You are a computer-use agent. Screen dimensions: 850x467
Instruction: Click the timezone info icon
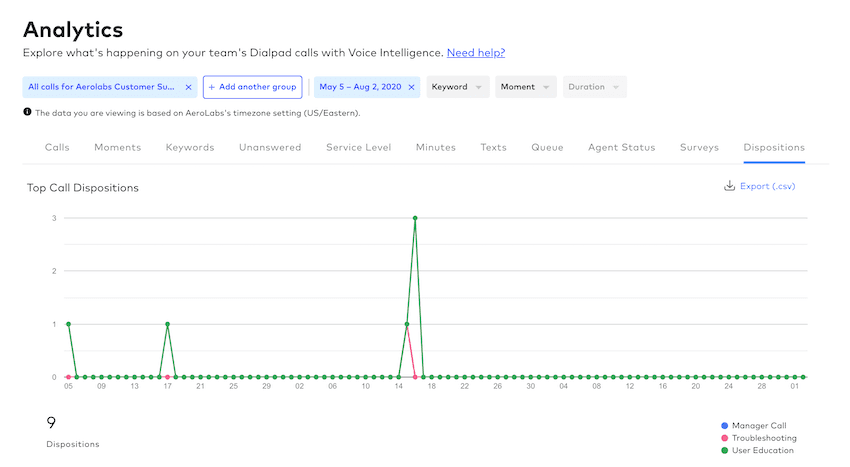(27, 113)
